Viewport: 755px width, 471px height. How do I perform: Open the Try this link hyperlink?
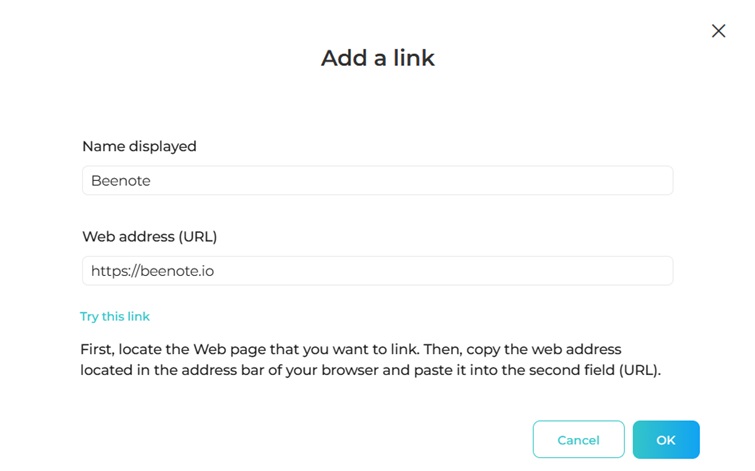point(115,317)
